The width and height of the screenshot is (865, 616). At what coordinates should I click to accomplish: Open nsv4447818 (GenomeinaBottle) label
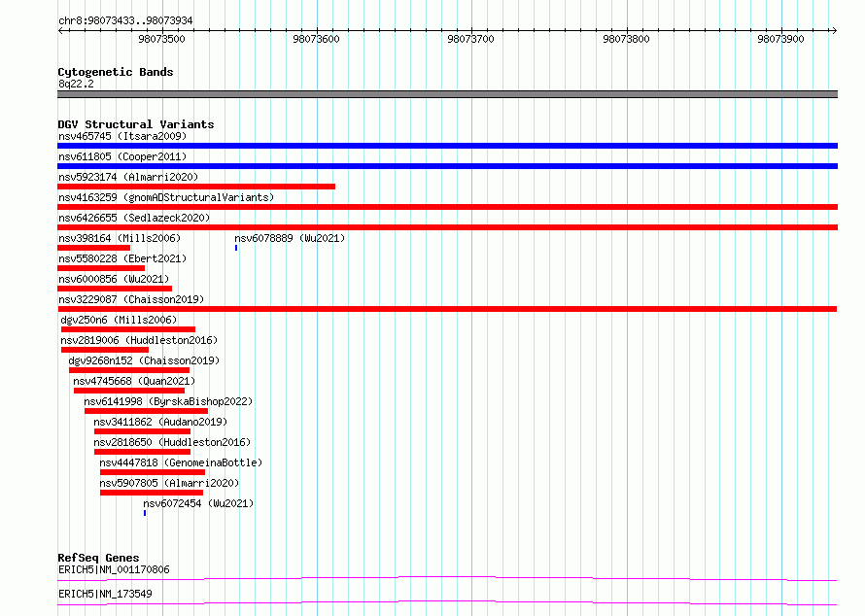pos(181,462)
